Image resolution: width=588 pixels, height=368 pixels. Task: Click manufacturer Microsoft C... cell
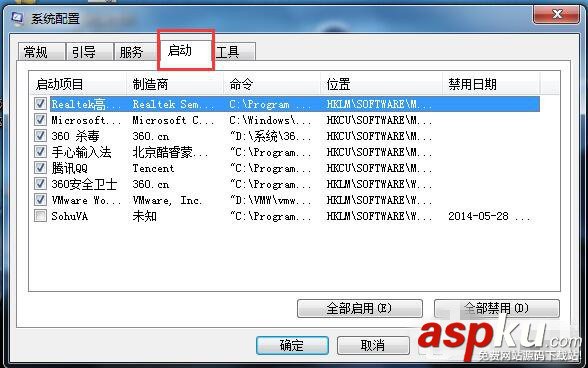pos(173,120)
